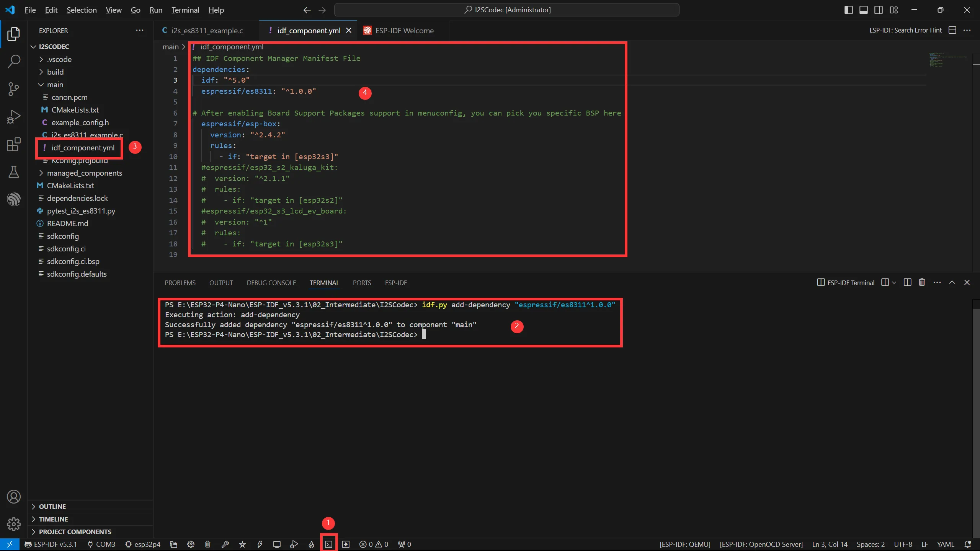This screenshot has height=551, width=980.
Task: Flash the device via the lightning icon
Action: pos(260,544)
